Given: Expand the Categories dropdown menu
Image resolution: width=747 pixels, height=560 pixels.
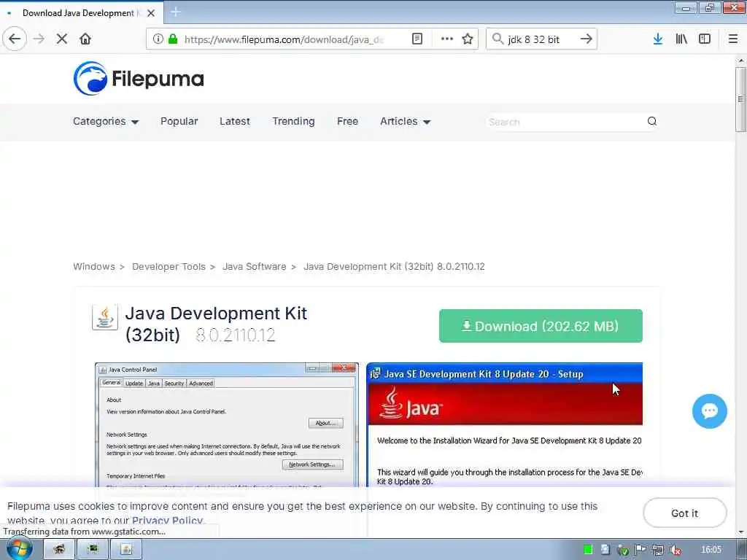Looking at the screenshot, I should pyautogui.click(x=106, y=122).
